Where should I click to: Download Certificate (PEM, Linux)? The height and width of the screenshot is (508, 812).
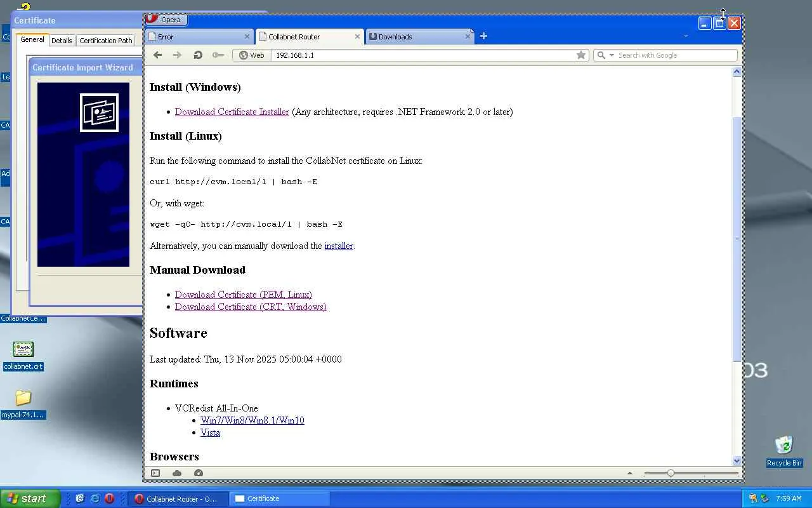(244, 295)
